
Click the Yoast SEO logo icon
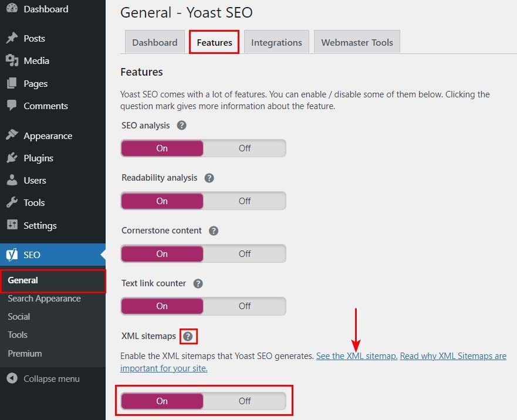(x=12, y=255)
